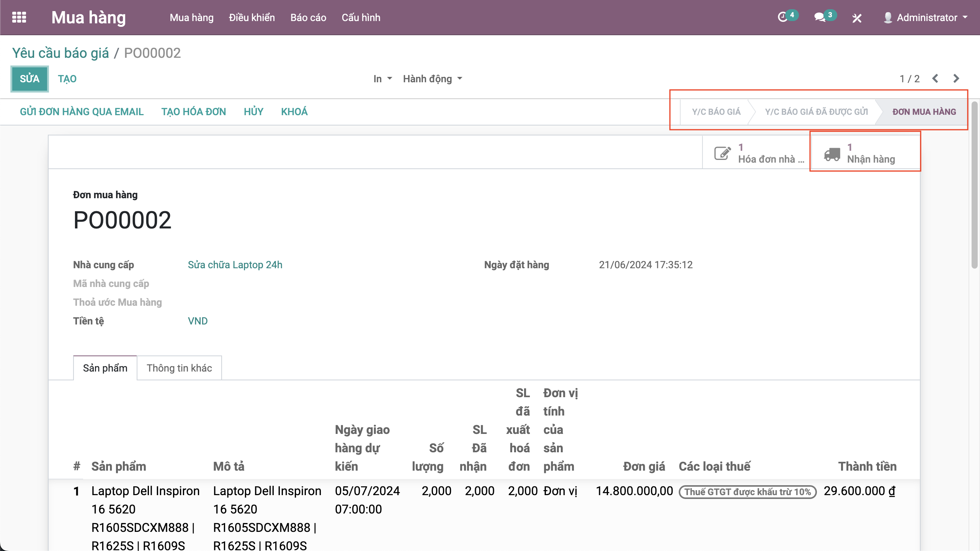
Task: Click the activities clock icon
Action: tap(782, 17)
